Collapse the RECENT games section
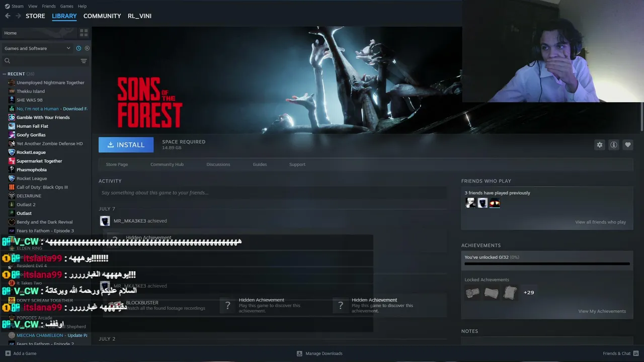The width and height of the screenshot is (644, 362). point(5,74)
